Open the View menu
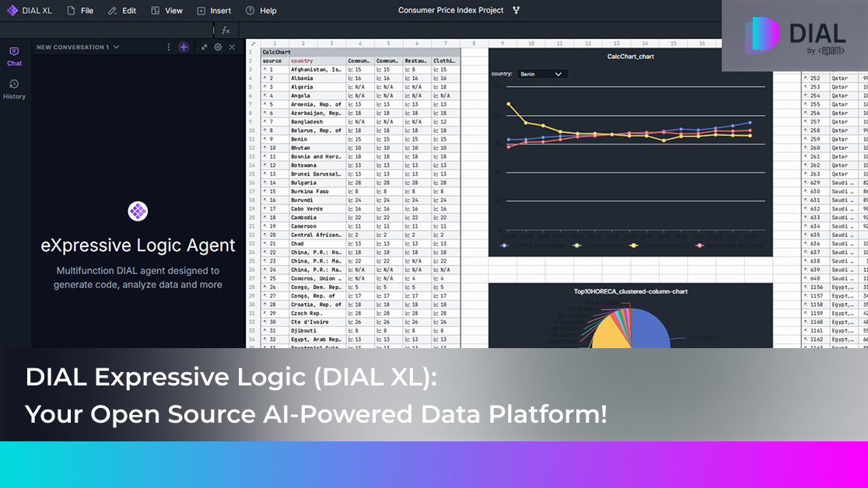 166,11
